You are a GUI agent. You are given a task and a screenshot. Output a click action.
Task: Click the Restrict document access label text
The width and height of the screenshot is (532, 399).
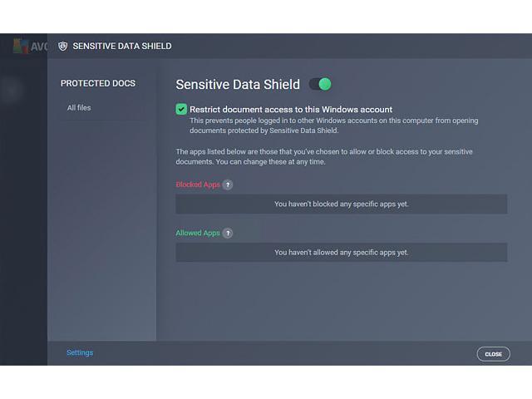(291, 109)
